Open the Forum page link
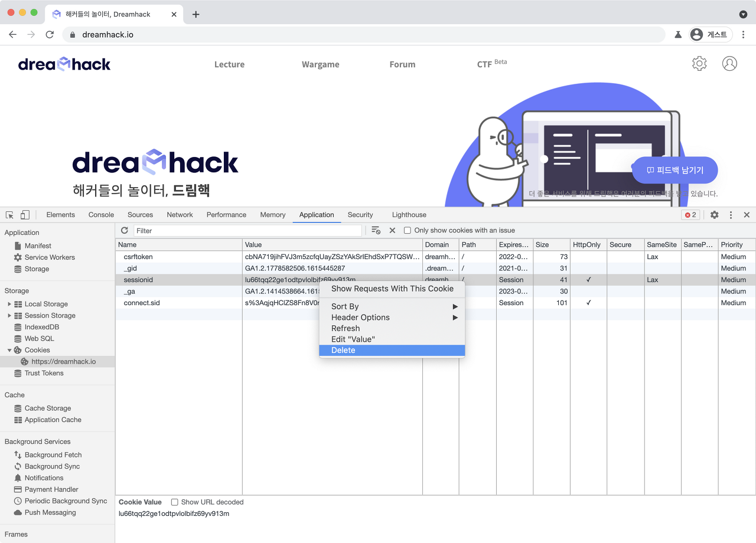The image size is (756, 543). pos(402,64)
